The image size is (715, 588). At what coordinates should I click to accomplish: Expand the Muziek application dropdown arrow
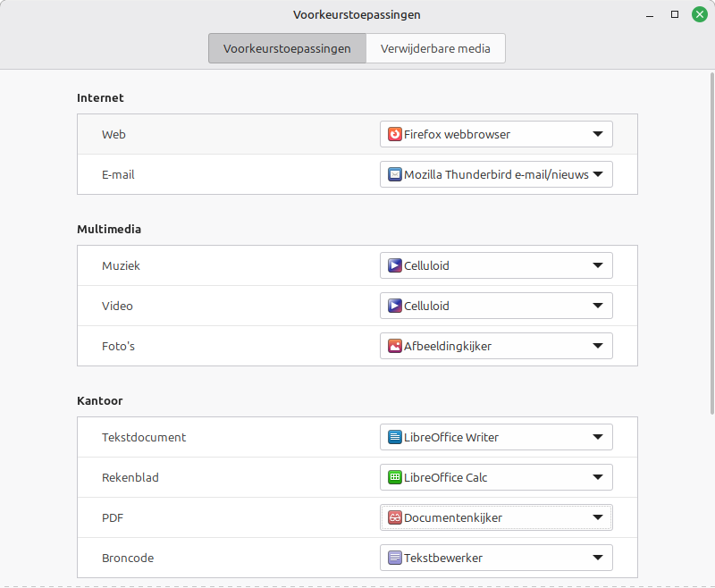click(598, 265)
